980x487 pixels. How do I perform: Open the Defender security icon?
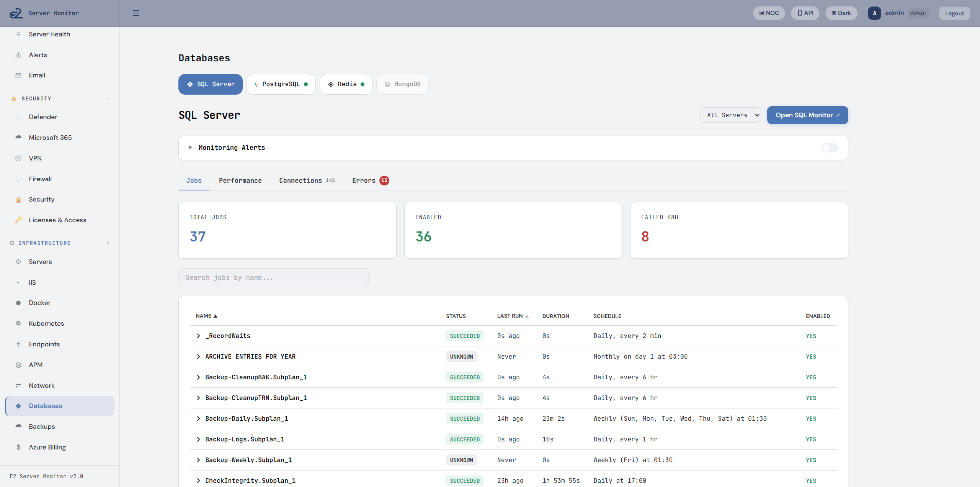click(19, 117)
